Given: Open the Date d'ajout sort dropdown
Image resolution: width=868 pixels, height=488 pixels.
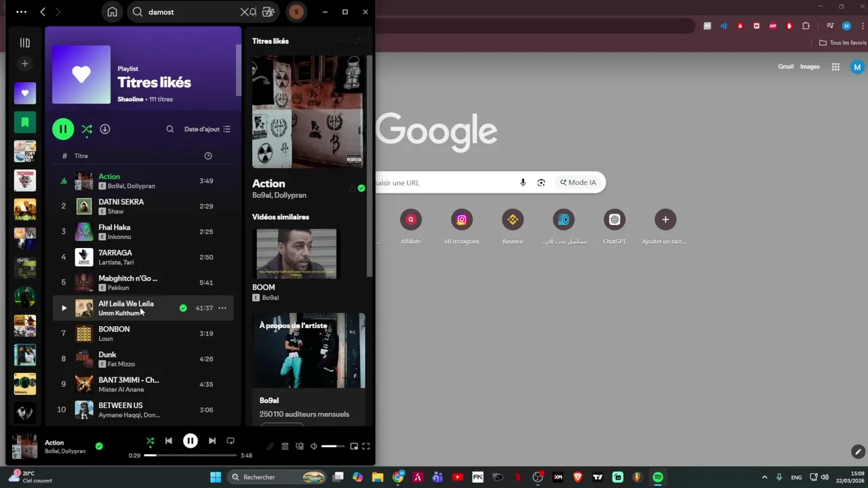Looking at the screenshot, I should click(208, 129).
